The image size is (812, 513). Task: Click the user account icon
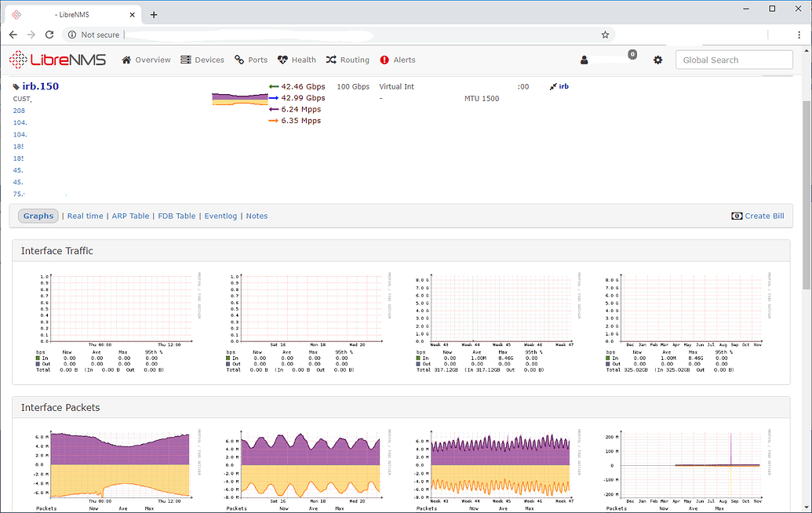pos(584,60)
